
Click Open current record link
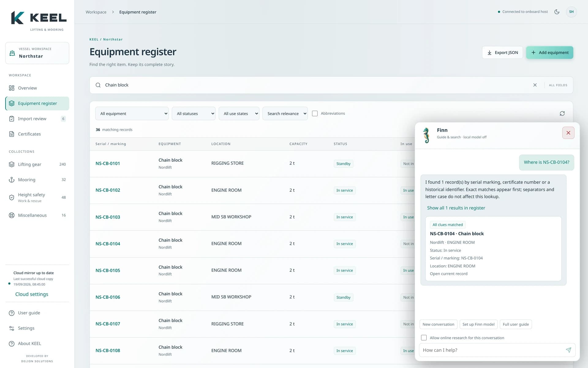[x=449, y=274]
